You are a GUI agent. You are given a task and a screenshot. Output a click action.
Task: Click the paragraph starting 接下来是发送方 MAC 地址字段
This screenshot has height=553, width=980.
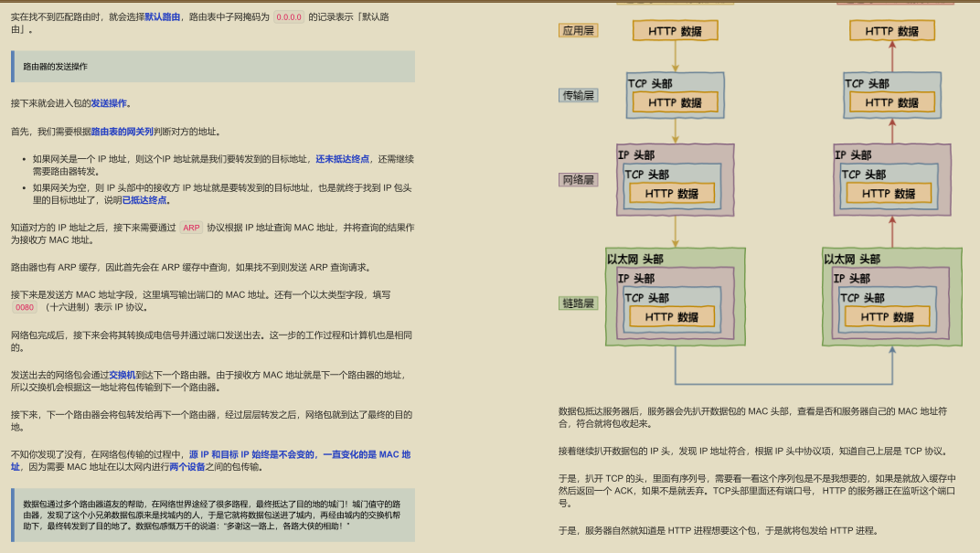click(201, 302)
